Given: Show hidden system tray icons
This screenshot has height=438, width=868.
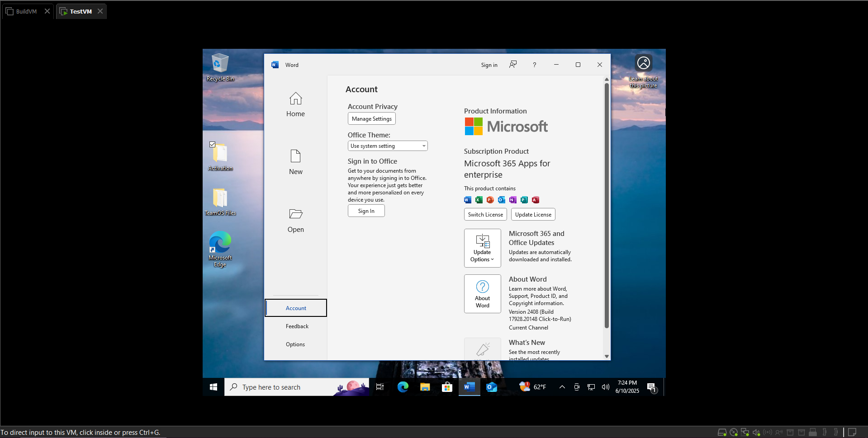Looking at the screenshot, I should 562,387.
